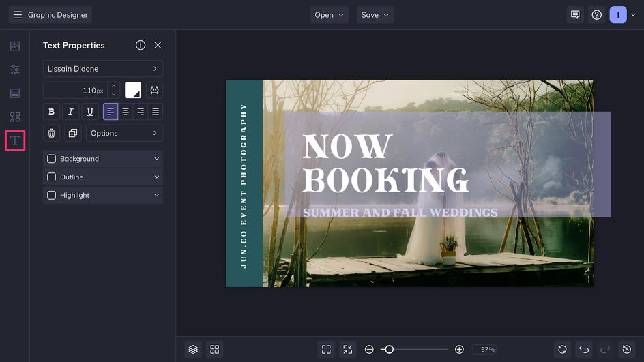Duplicate the text layer
Image resolution: width=644 pixels, height=362 pixels.
[72, 133]
